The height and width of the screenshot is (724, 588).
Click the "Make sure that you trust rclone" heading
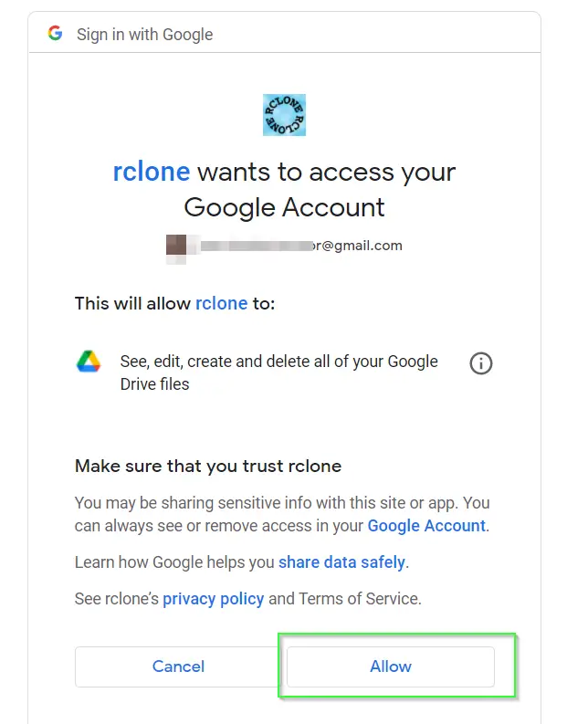[x=208, y=467]
